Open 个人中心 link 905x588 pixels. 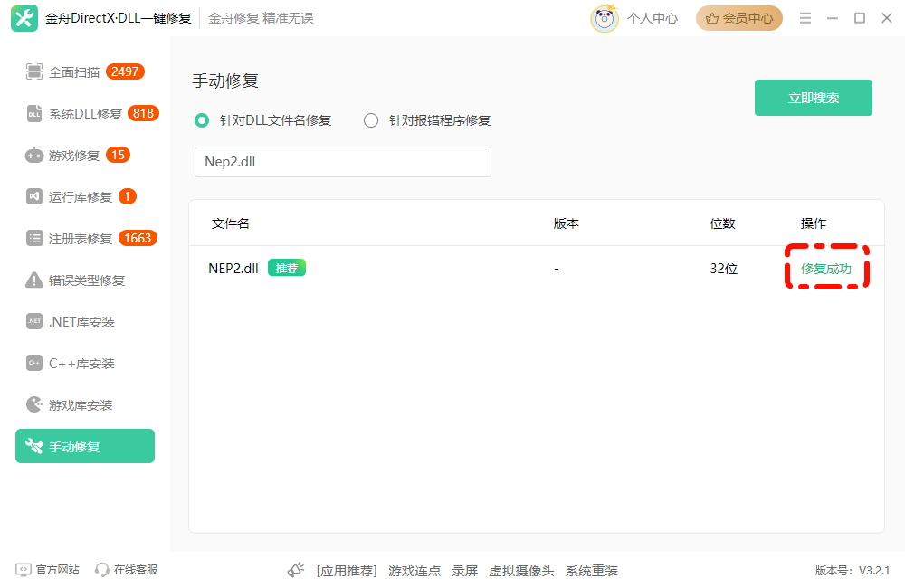coord(653,18)
